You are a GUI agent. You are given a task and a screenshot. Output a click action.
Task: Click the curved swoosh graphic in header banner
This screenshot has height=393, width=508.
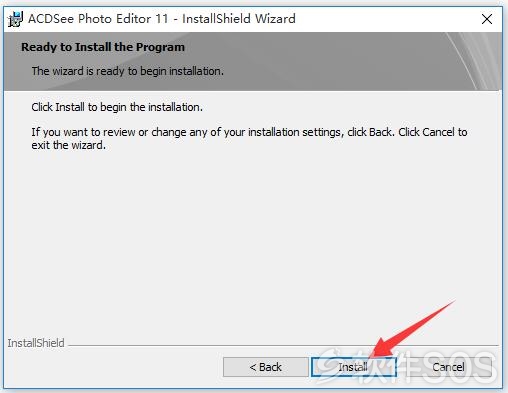click(475, 61)
